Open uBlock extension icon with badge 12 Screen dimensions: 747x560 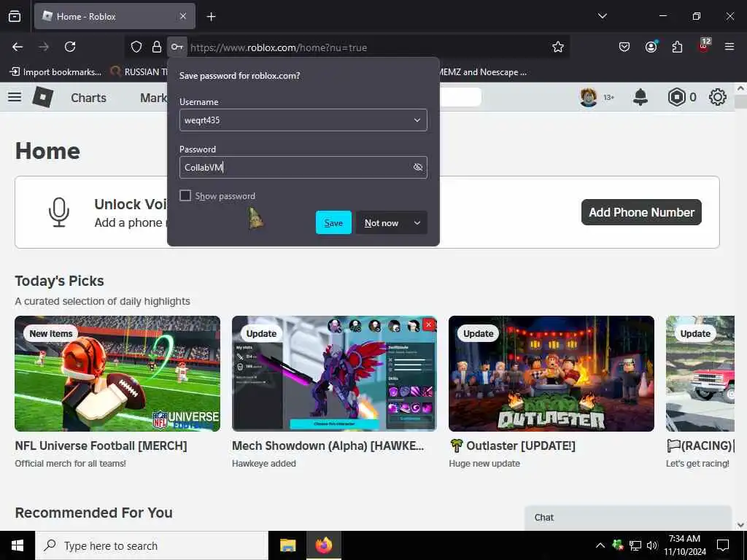[704, 46]
